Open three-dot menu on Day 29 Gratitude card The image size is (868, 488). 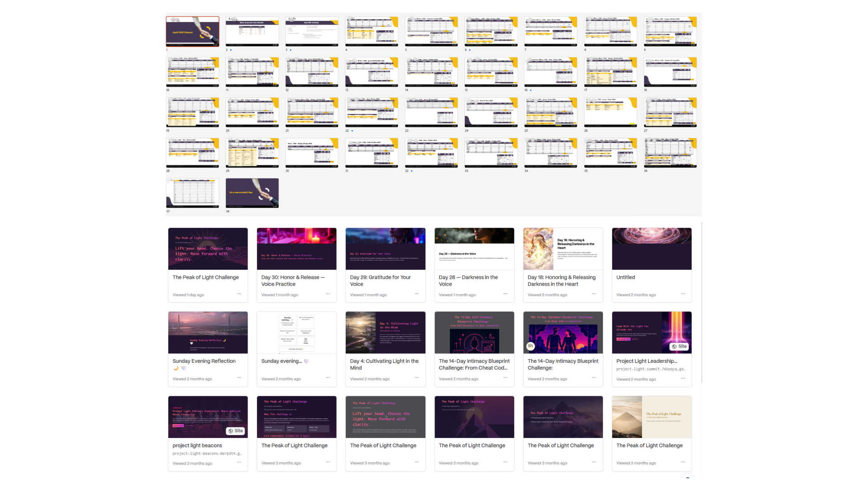[x=416, y=294]
